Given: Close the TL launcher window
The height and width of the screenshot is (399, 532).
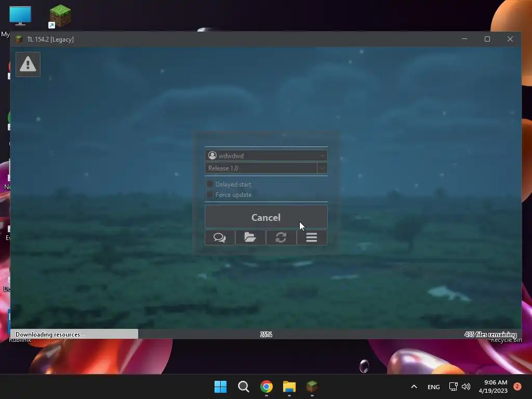Looking at the screenshot, I should pyautogui.click(x=510, y=39).
